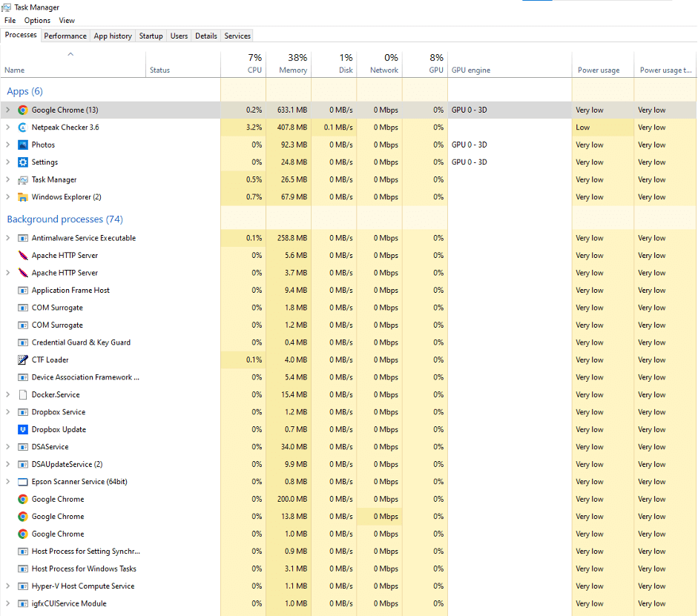The height and width of the screenshot is (616, 698).
Task: Sort by the Power usage column header
Action: pos(603,64)
